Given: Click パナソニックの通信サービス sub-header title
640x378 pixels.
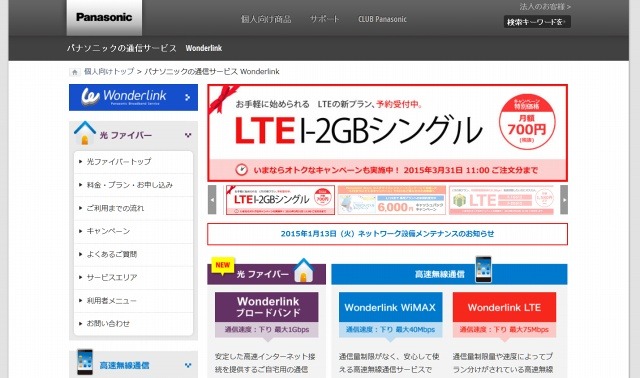Looking at the screenshot, I should pyautogui.click(x=122, y=48).
